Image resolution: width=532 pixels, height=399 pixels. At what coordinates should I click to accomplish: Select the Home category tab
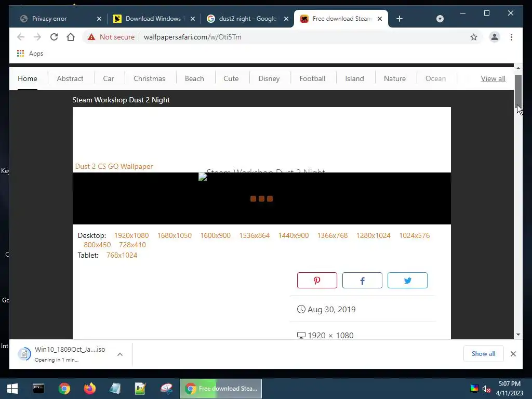click(x=28, y=78)
